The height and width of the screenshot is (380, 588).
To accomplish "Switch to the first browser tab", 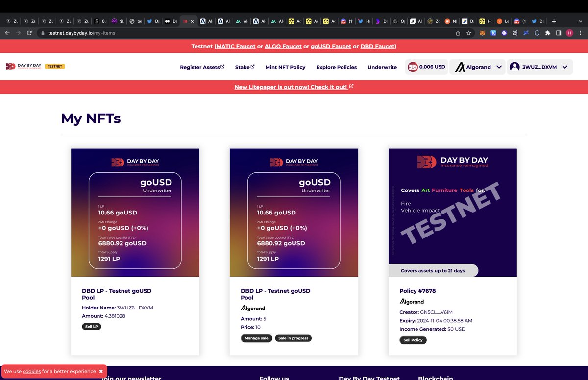I will [x=12, y=21].
